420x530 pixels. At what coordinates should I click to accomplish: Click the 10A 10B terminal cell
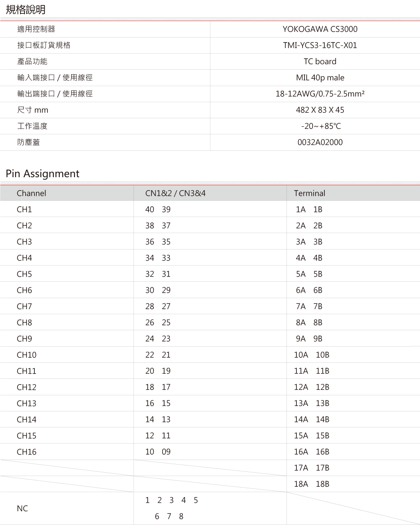point(311,355)
